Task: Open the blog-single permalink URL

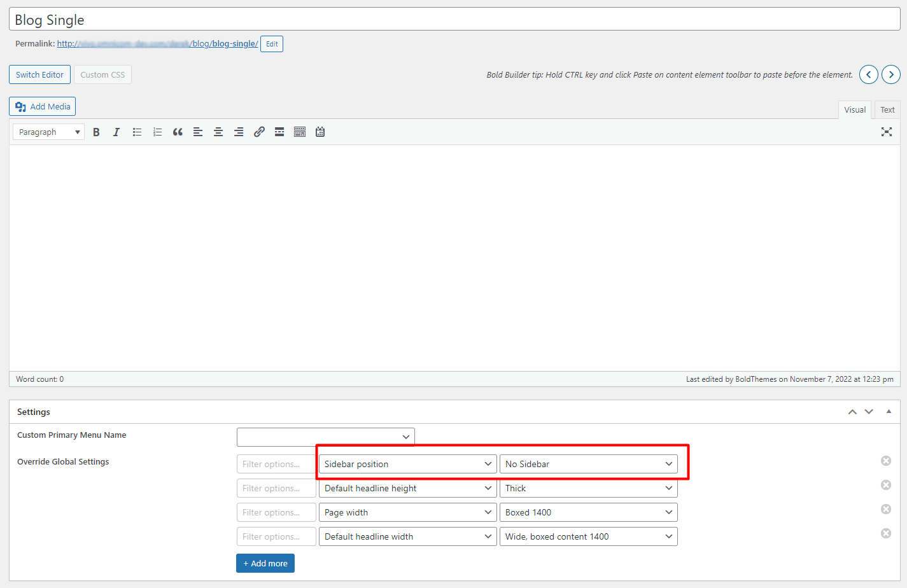Action: [x=157, y=44]
